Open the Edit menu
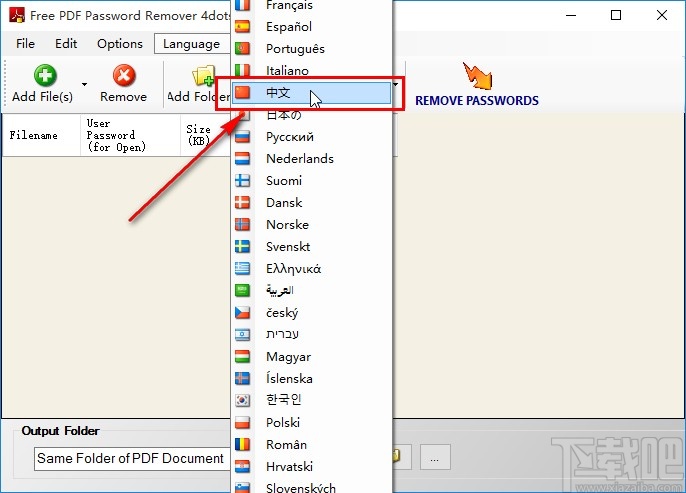The width and height of the screenshot is (686, 493). coord(66,44)
